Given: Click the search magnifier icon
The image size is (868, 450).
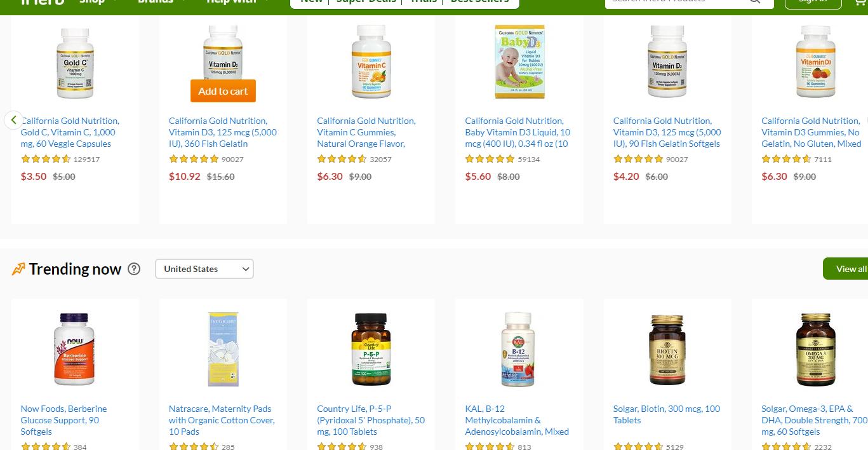Looking at the screenshot, I should coord(755,2).
